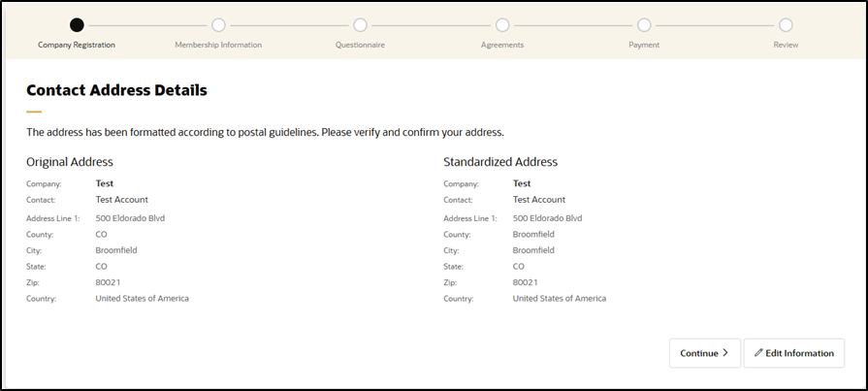The image size is (868, 391).
Task: Select the Payment step circle
Action: pyautogui.click(x=644, y=25)
